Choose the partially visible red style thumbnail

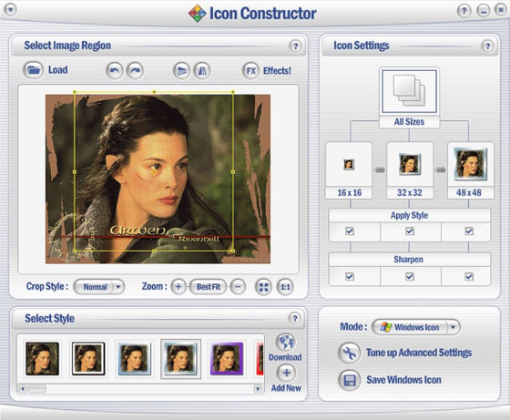click(260, 359)
